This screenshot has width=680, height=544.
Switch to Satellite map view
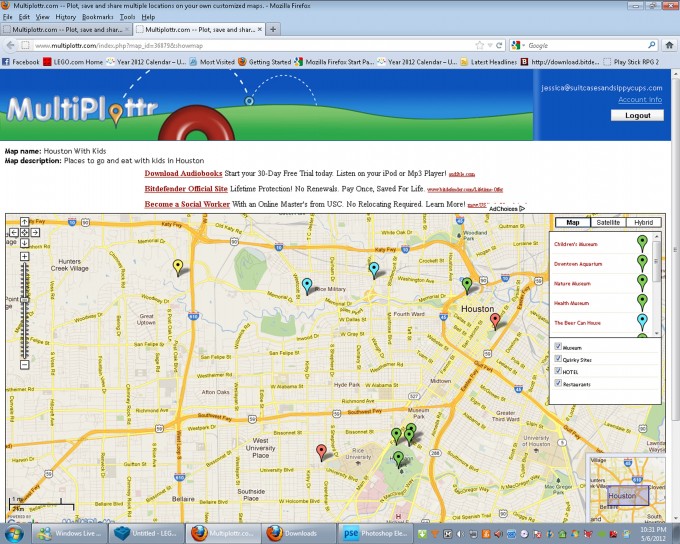click(608, 223)
